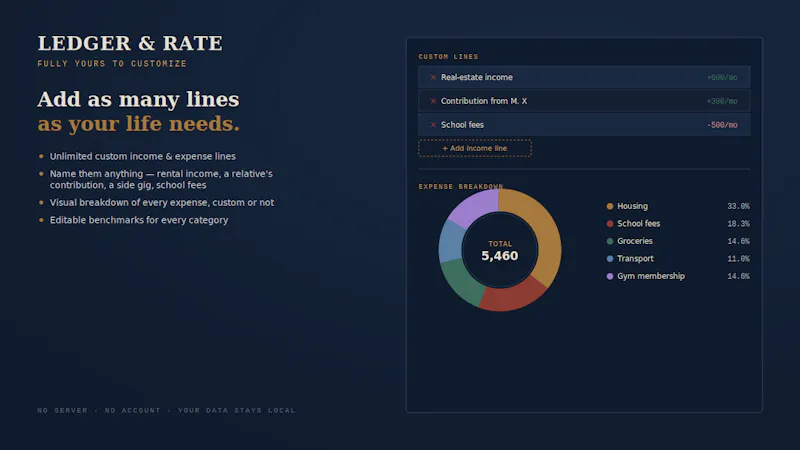
Task: Select the School fees custom line label
Action: coord(462,125)
